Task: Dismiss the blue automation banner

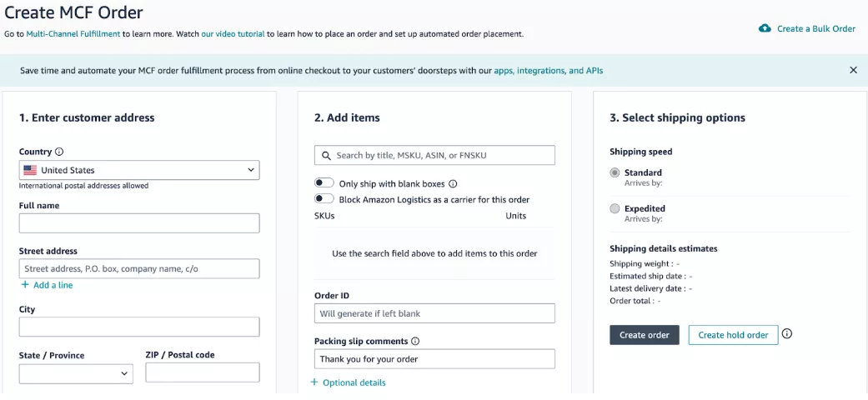Action: (853, 70)
